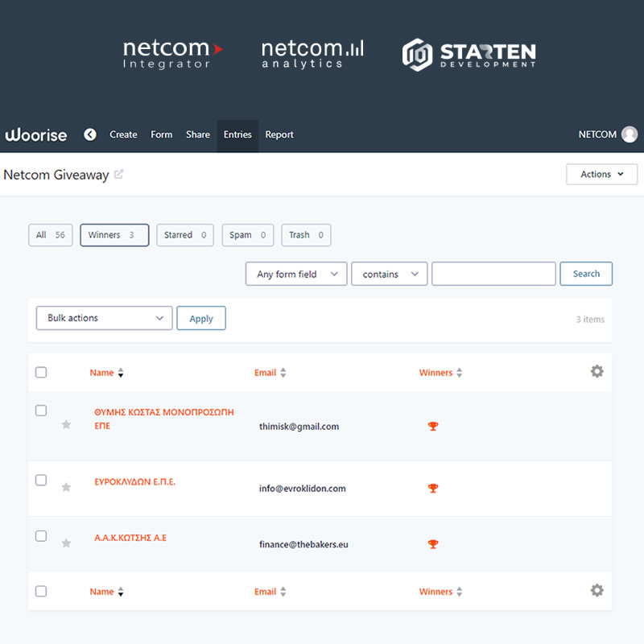Toggle the select-all checkbox in table header
644x644 pixels.
coord(41,372)
